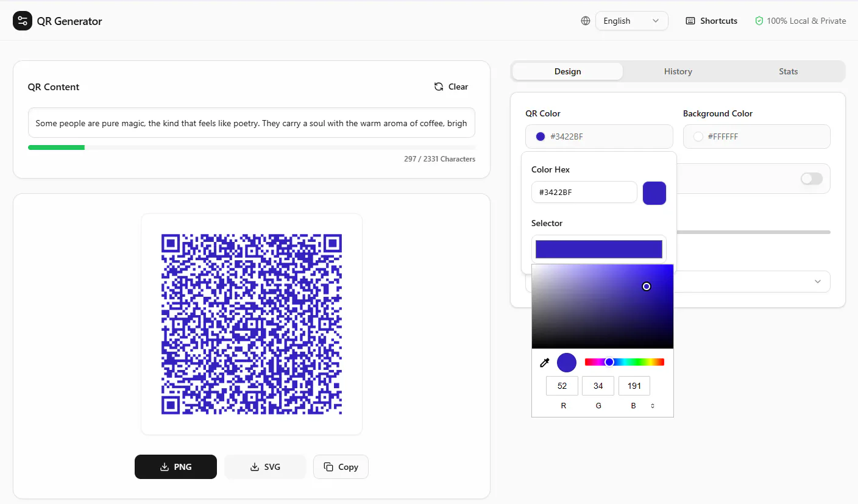Click the R value field showing 52
This screenshot has width=858, height=504.
[562, 386]
